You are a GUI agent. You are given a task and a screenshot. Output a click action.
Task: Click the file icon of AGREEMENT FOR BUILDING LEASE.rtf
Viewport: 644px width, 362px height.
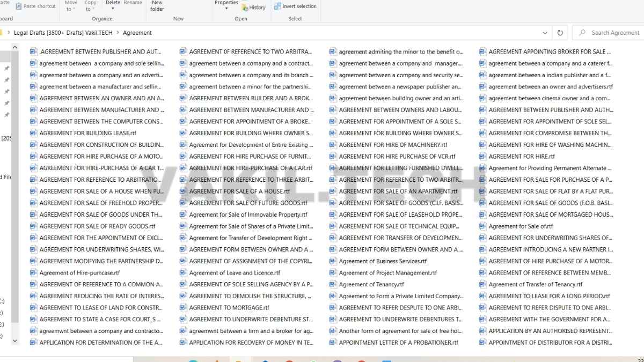pyautogui.click(x=34, y=133)
